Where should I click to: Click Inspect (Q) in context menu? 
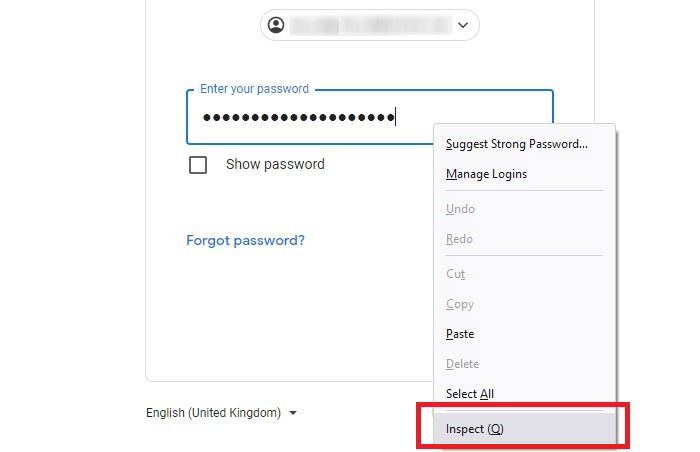(475, 429)
